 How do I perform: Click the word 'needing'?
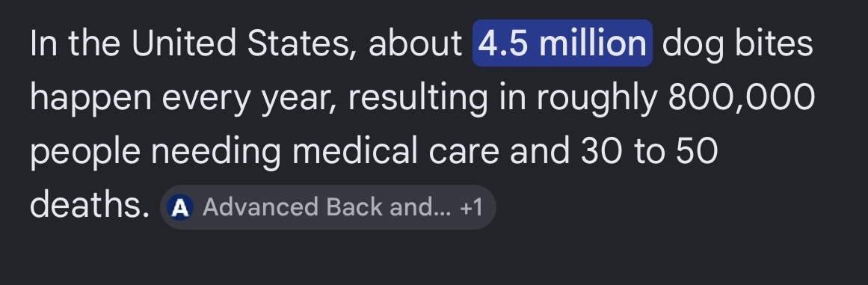click(217, 153)
